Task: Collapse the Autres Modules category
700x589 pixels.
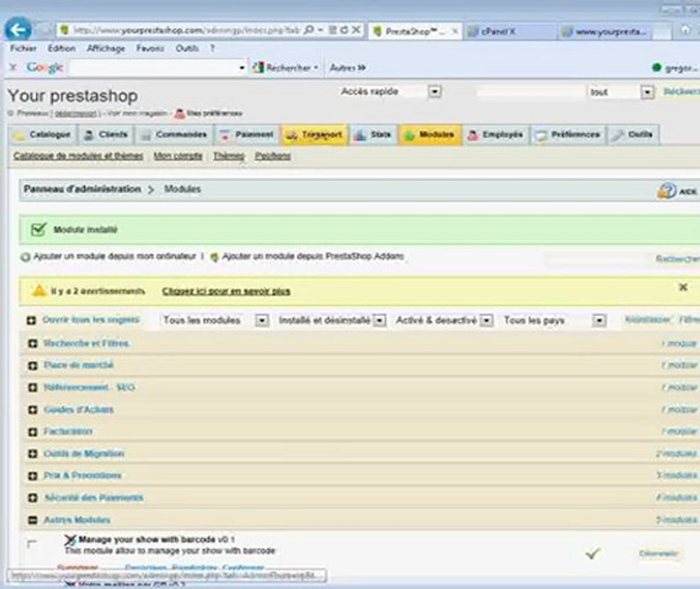Action: (33, 519)
